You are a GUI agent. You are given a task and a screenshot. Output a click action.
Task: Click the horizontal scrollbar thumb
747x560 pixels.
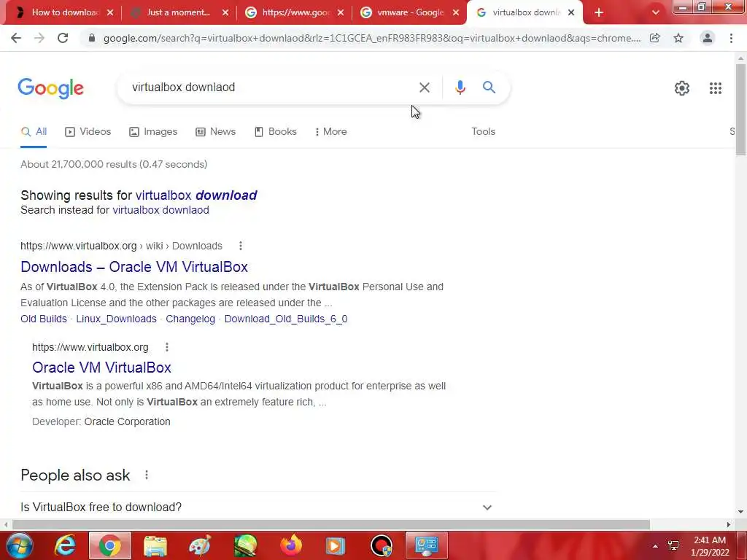[331, 524]
